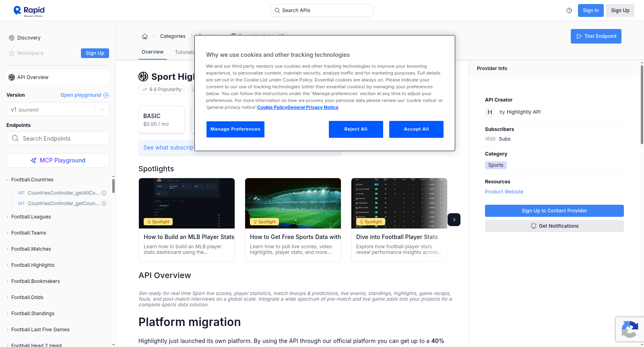The height and width of the screenshot is (347, 644).
Task: Select API Overview sidebar item
Action: click(58, 77)
